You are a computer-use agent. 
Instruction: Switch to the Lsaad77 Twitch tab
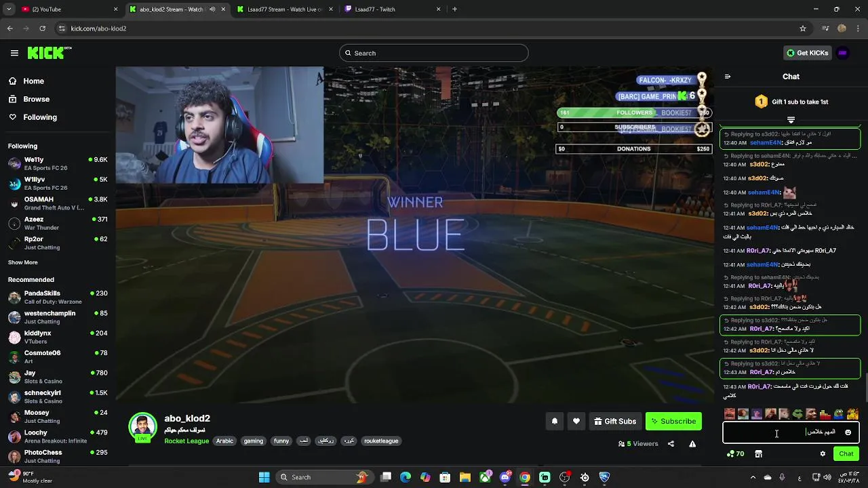click(x=392, y=9)
